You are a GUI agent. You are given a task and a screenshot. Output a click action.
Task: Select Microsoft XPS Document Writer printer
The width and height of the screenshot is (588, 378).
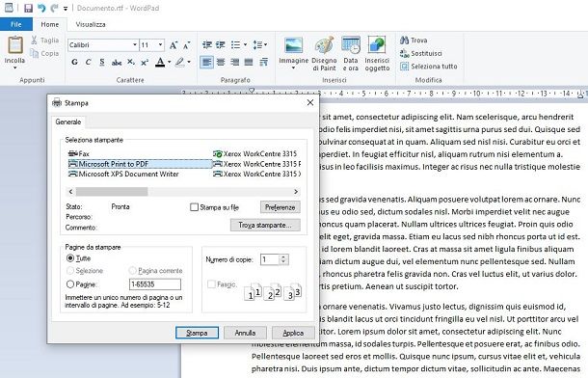123,174
